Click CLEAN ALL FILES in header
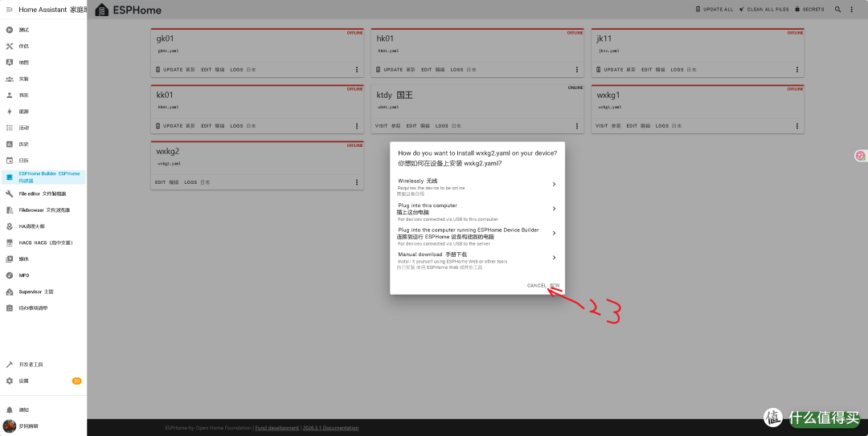The width and height of the screenshot is (868, 436). pyautogui.click(x=763, y=10)
